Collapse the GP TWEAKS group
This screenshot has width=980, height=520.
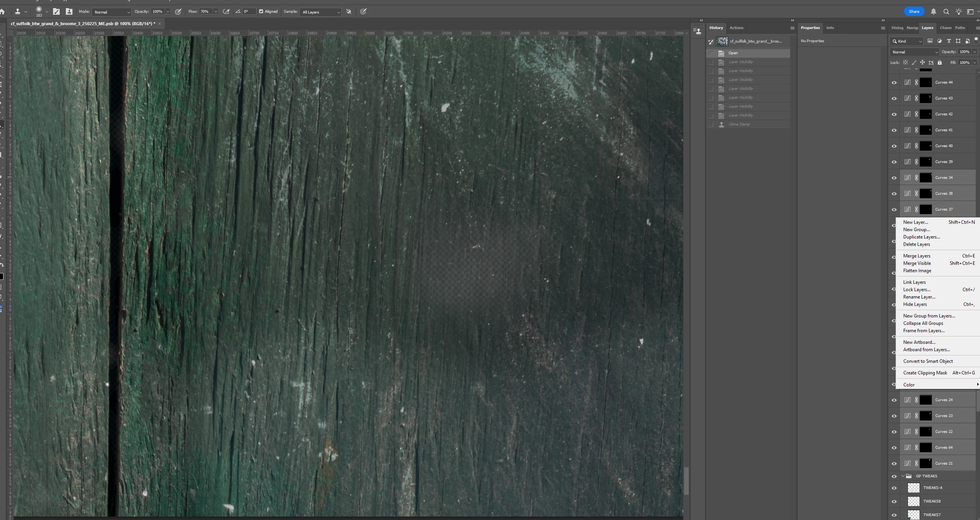point(903,476)
